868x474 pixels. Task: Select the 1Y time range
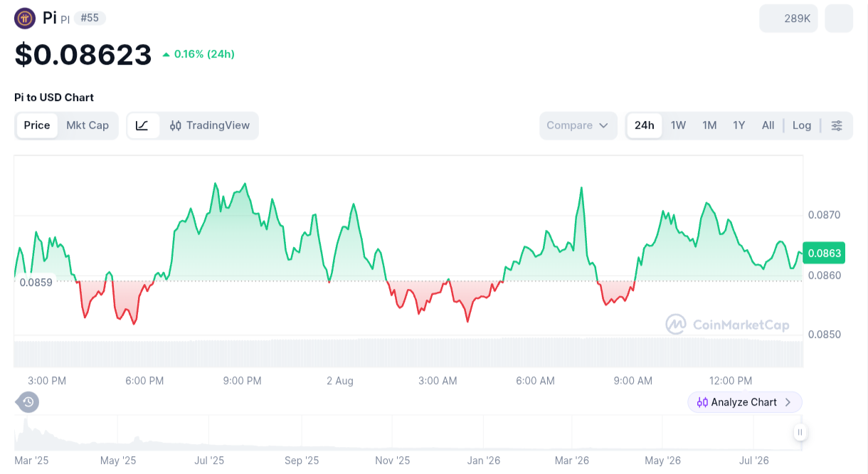pyautogui.click(x=739, y=125)
